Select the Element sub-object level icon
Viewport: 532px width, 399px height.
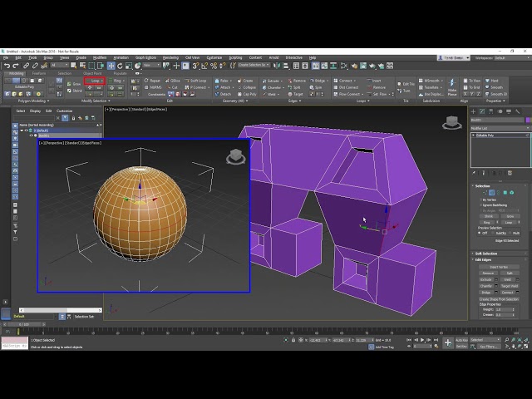[x=512, y=192]
